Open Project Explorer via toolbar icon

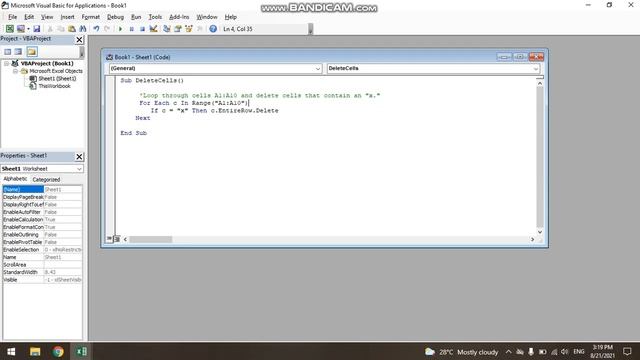pyautogui.click(x=167, y=29)
